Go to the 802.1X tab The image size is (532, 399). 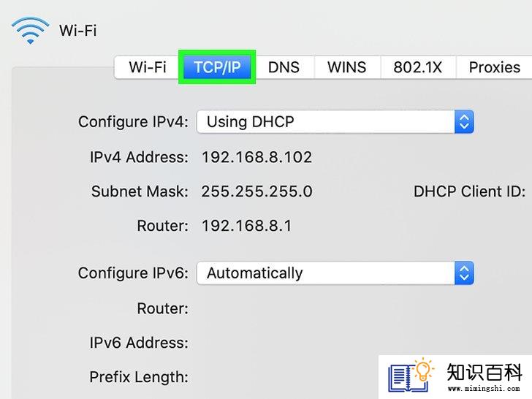(418, 67)
